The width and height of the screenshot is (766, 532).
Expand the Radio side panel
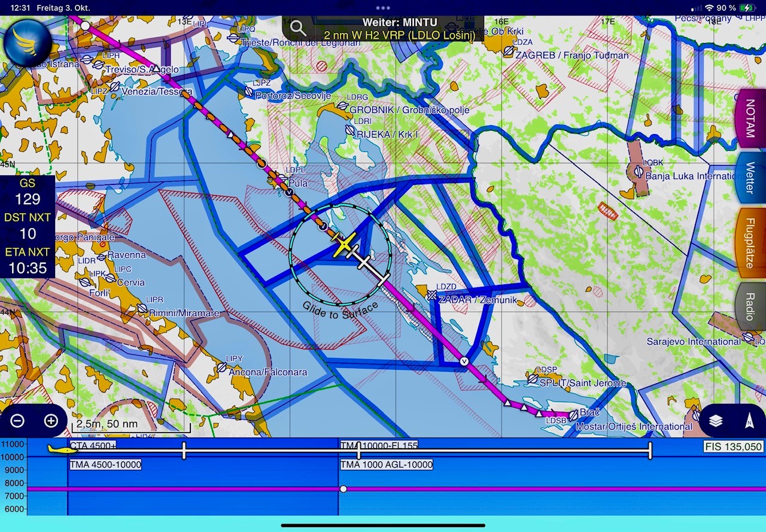click(x=750, y=306)
